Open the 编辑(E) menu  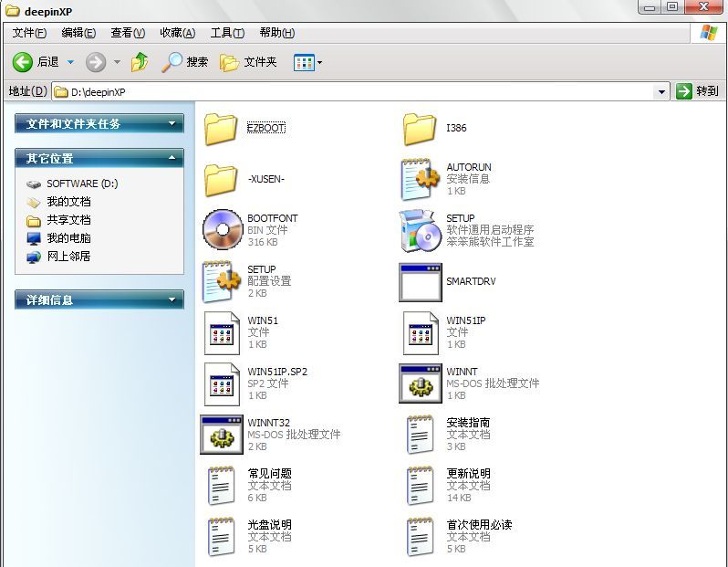[78, 33]
